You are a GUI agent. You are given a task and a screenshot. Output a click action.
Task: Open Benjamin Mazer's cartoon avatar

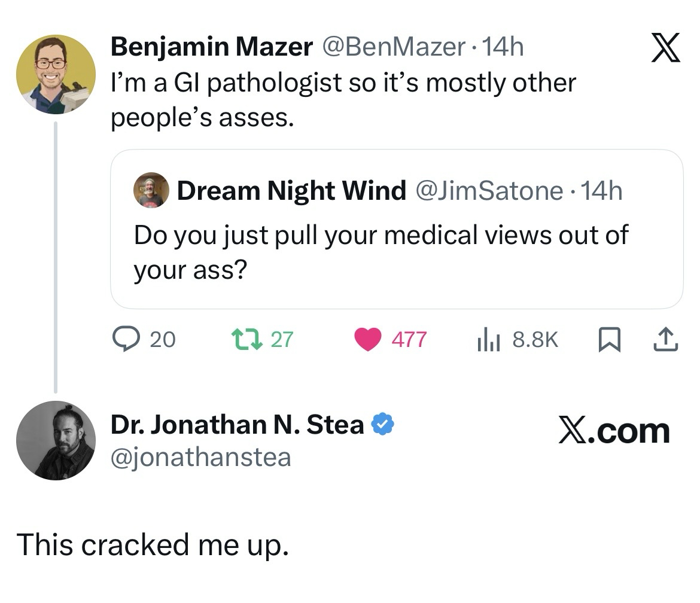56,74
